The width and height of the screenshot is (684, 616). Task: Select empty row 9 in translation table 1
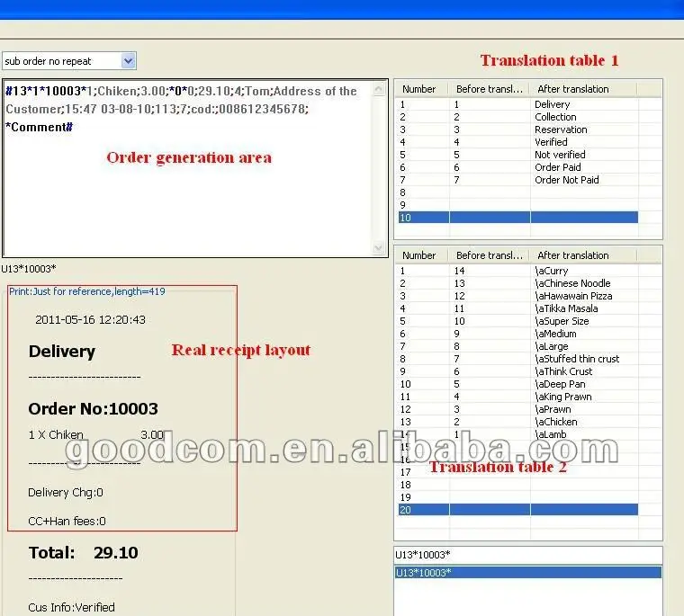[518, 205]
